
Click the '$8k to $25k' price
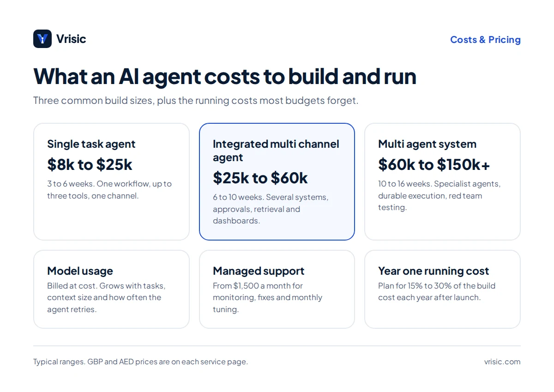click(x=90, y=164)
